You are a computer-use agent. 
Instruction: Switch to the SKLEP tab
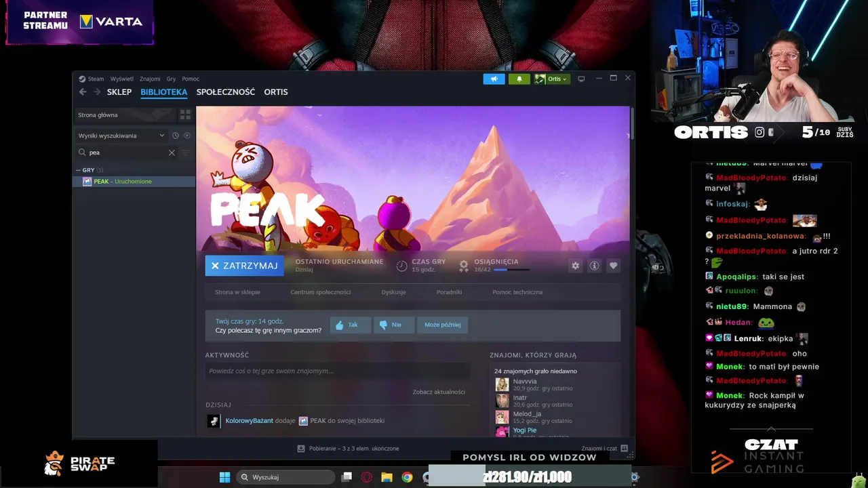pyautogui.click(x=119, y=92)
